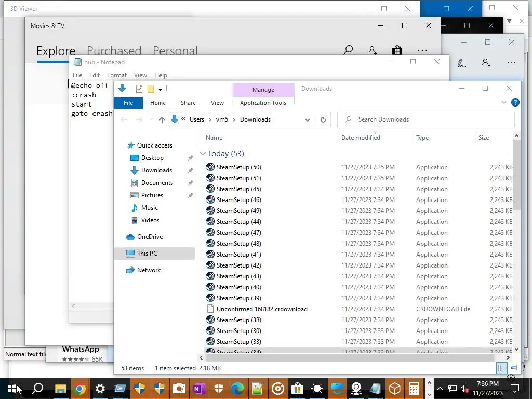Click the double chevron before Users in address bar
Image resolution: width=532 pixels, height=399 pixels.
[x=183, y=119]
